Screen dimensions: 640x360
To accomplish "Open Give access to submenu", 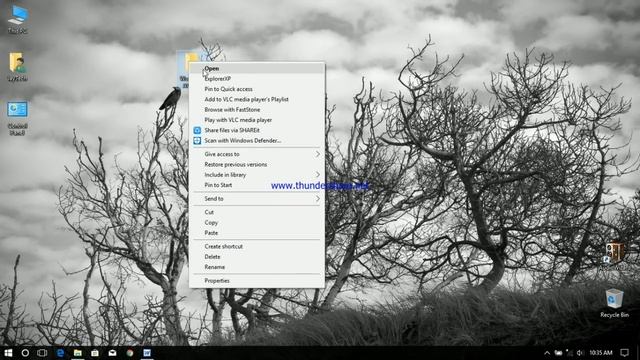I will [257, 154].
